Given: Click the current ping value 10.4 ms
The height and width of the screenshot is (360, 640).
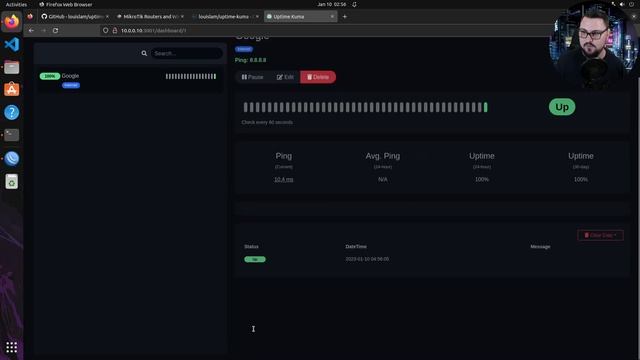Looking at the screenshot, I should click(284, 180).
